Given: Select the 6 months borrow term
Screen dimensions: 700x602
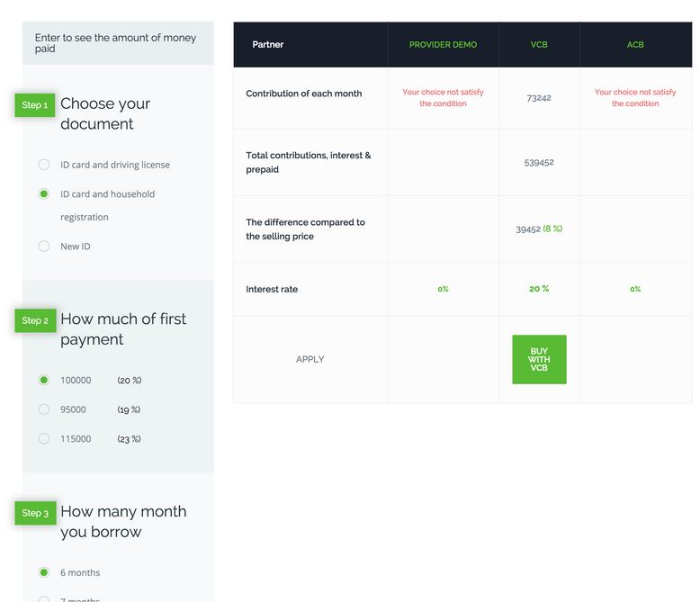Looking at the screenshot, I should 44,572.
